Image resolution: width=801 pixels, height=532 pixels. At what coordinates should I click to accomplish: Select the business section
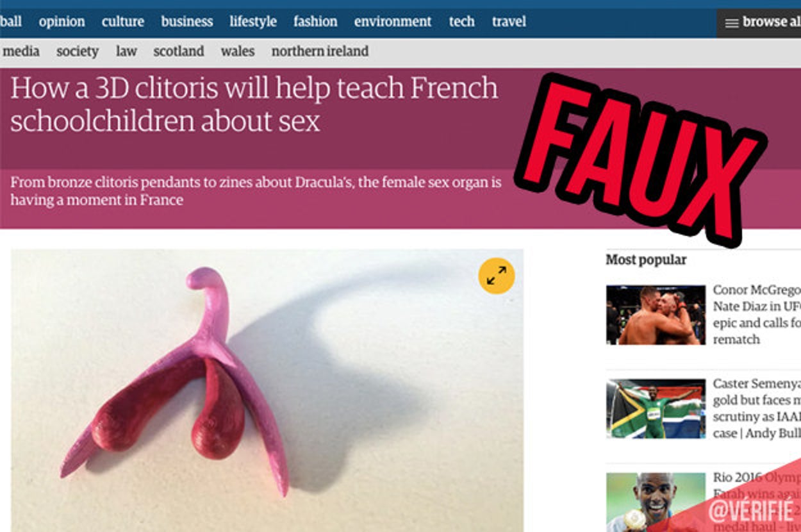[186, 22]
